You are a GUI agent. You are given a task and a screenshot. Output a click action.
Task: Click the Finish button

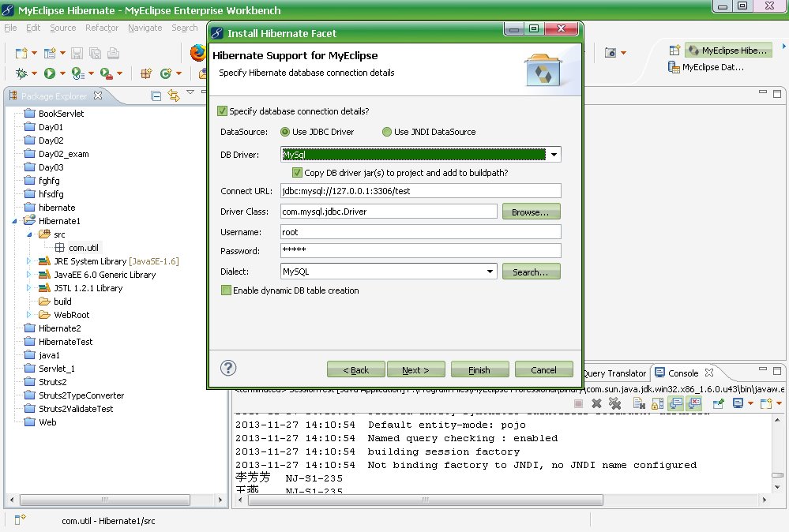[x=479, y=369]
